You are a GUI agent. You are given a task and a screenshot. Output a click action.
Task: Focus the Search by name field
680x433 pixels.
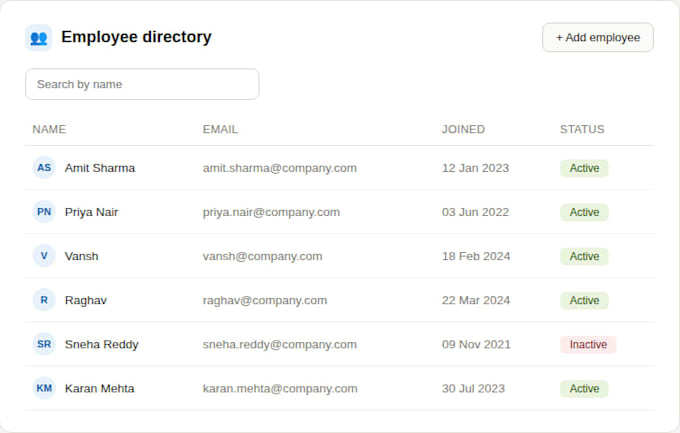point(142,84)
